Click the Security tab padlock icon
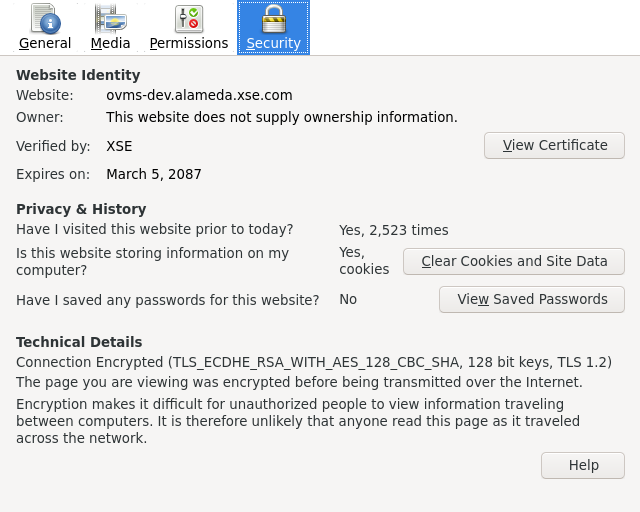 click(273, 18)
